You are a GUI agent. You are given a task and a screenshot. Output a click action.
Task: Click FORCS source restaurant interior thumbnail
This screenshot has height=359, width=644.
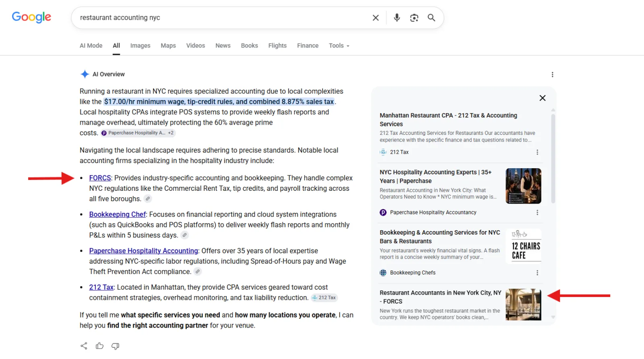tap(523, 305)
